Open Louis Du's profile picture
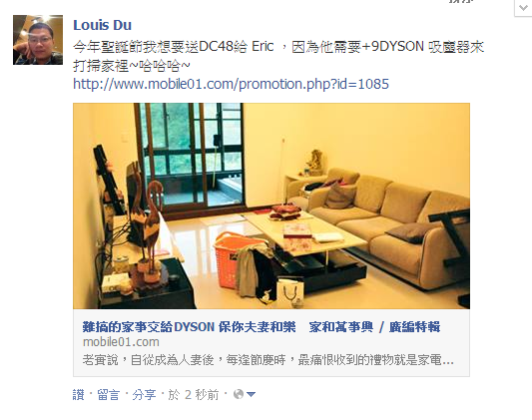Screen dimensions: 532x420 tap(38, 40)
